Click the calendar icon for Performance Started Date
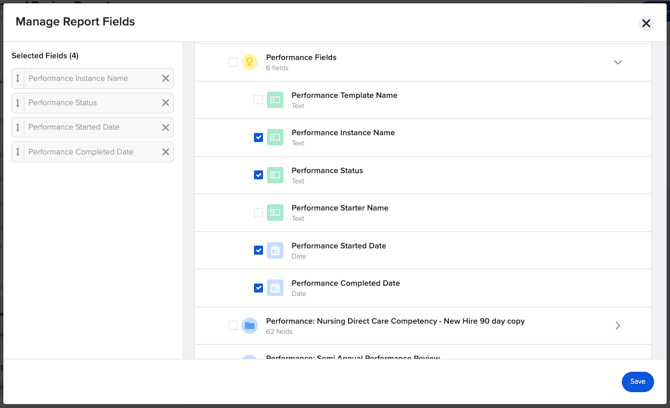Image resolution: width=670 pixels, height=408 pixels. point(275,250)
